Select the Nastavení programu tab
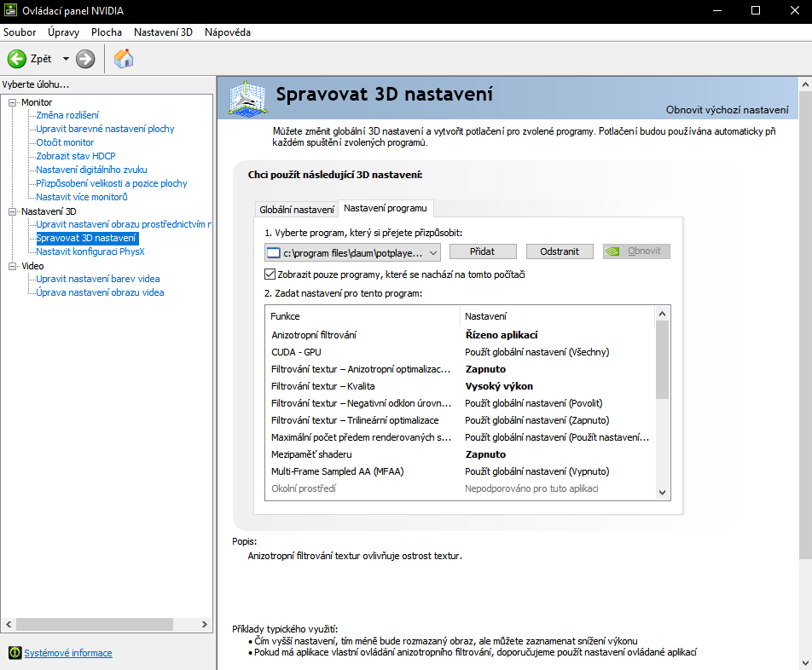 [386, 208]
